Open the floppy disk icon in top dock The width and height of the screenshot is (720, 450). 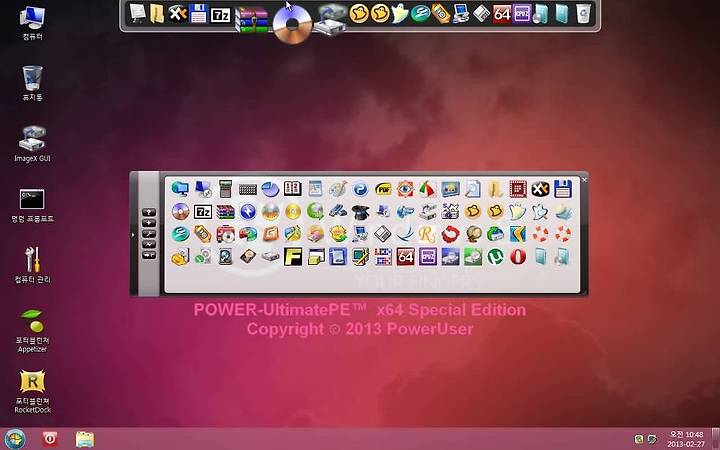pos(198,14)
